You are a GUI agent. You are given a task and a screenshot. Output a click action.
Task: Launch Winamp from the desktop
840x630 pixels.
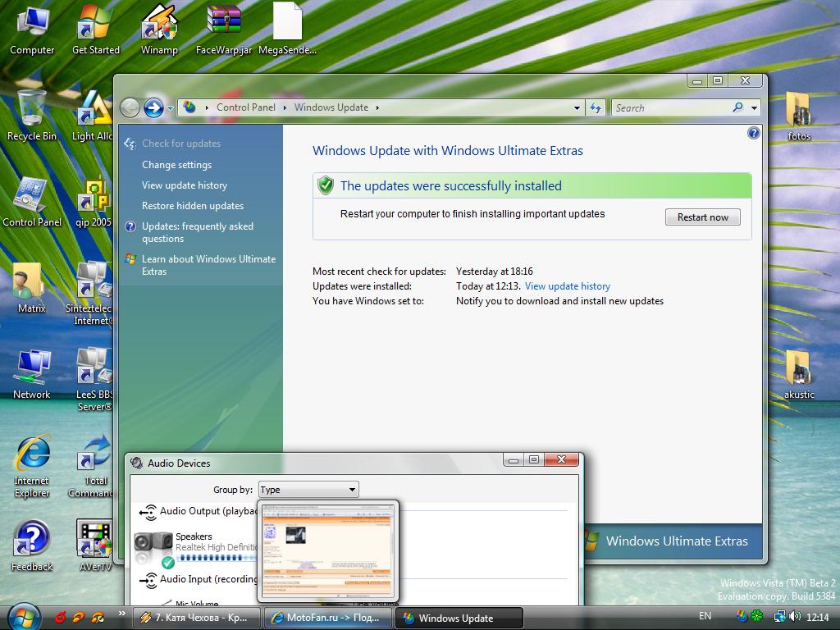(x=159, y=30)
